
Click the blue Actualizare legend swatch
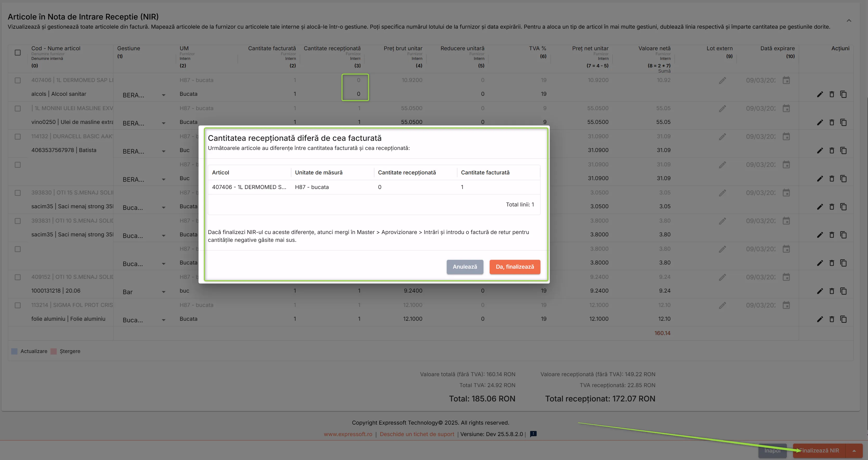coord(14,351)
